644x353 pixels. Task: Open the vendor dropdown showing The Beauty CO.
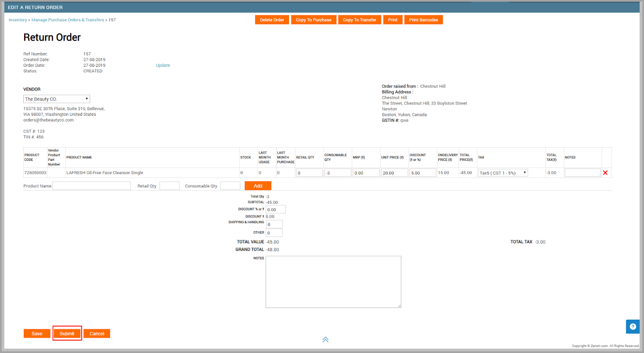[x=57, y=99]
